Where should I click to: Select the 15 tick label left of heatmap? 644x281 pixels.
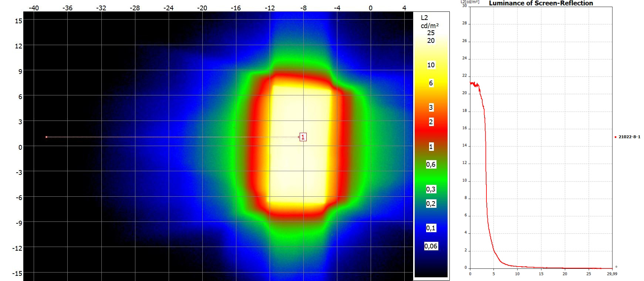[x=18, y=21]
